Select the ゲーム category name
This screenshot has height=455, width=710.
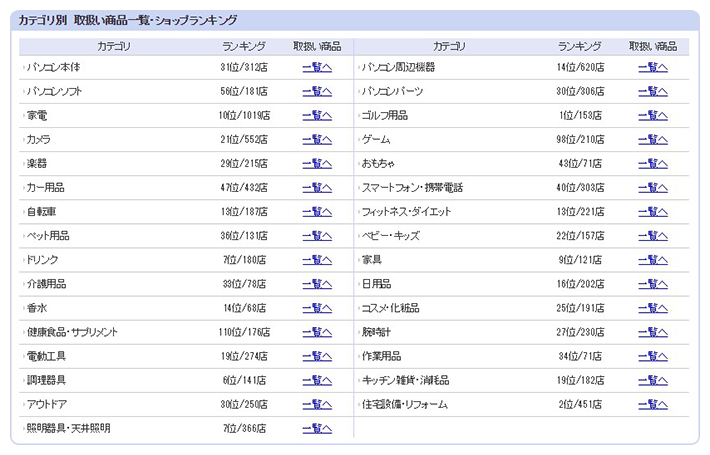coord(376,139)
